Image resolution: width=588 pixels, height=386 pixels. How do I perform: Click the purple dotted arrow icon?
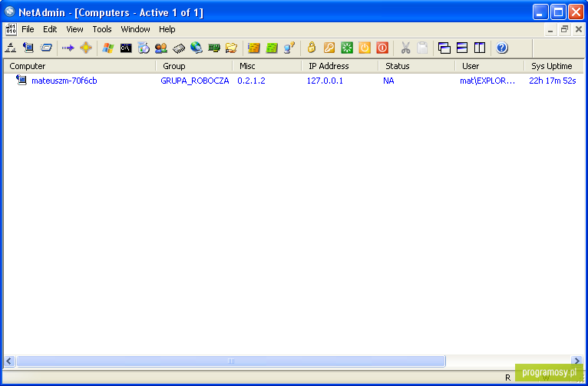(68, 48)
